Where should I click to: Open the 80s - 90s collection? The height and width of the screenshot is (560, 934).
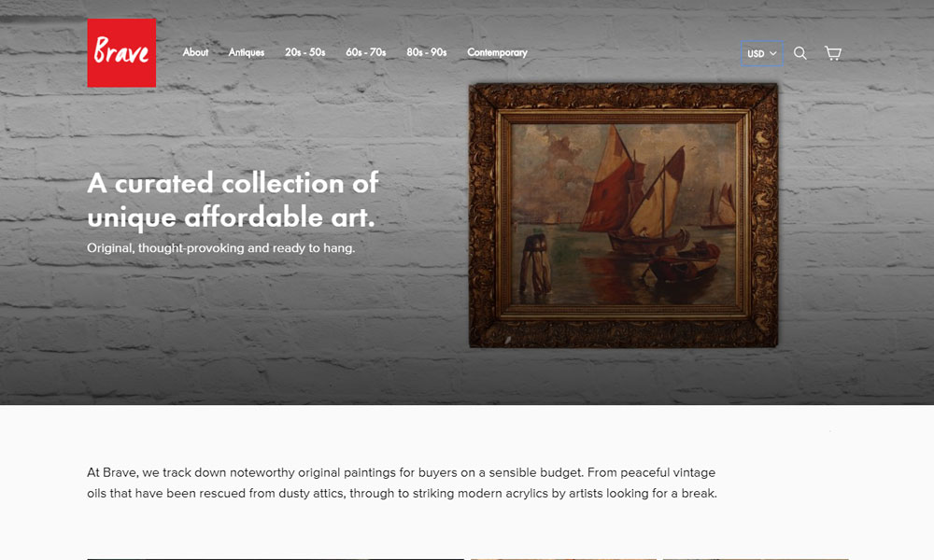(427, 52)
